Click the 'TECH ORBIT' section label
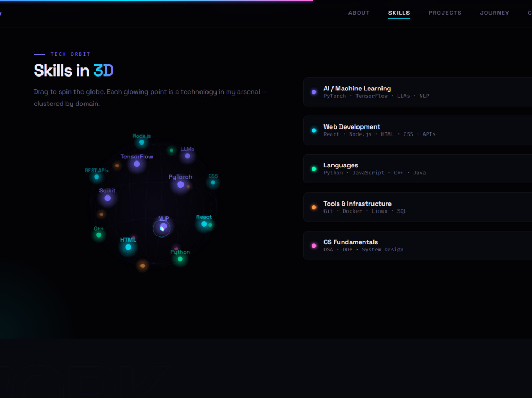532x398 pixels. coord(70,54)
